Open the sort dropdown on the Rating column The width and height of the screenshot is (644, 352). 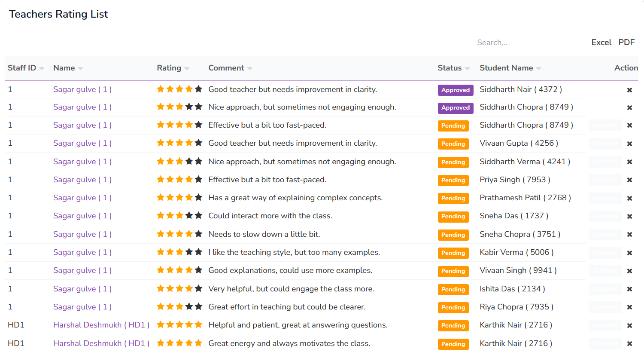187,68
